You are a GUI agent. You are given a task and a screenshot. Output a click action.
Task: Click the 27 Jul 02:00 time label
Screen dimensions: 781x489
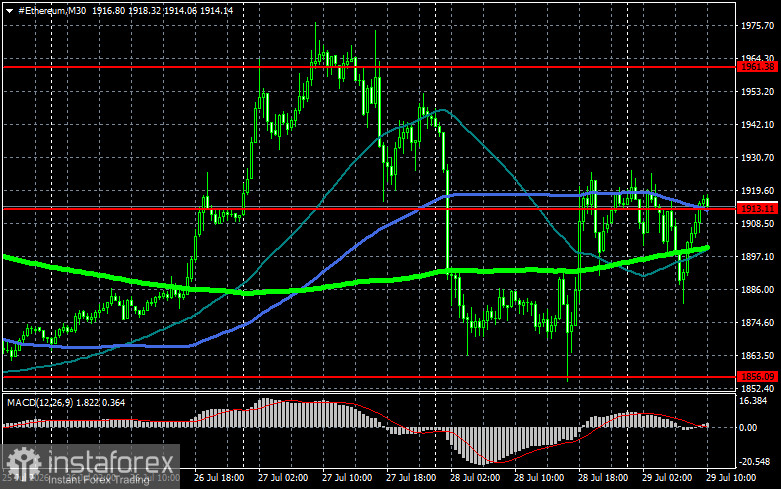pos(283,478)
